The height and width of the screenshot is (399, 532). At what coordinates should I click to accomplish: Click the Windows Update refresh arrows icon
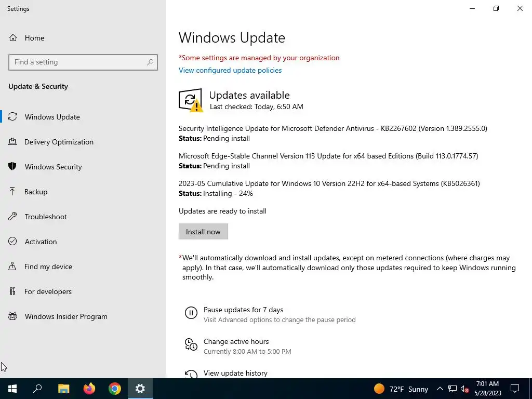(x=12, y=117)
